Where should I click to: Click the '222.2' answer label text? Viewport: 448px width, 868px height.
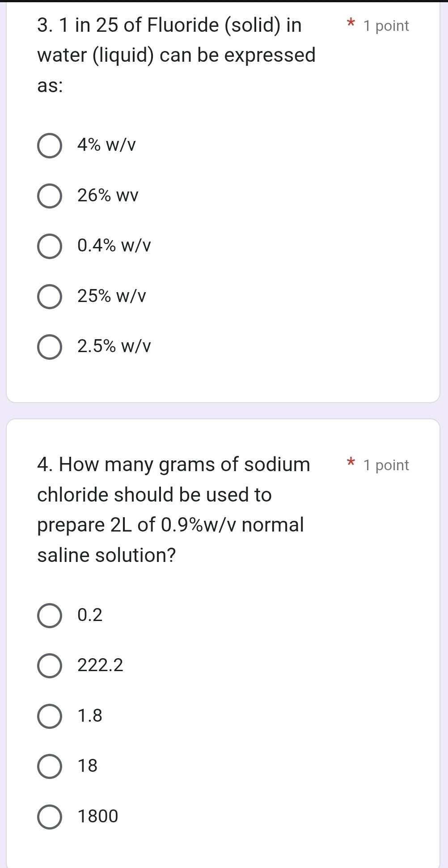pyautogui.click(x=100, y=665)
